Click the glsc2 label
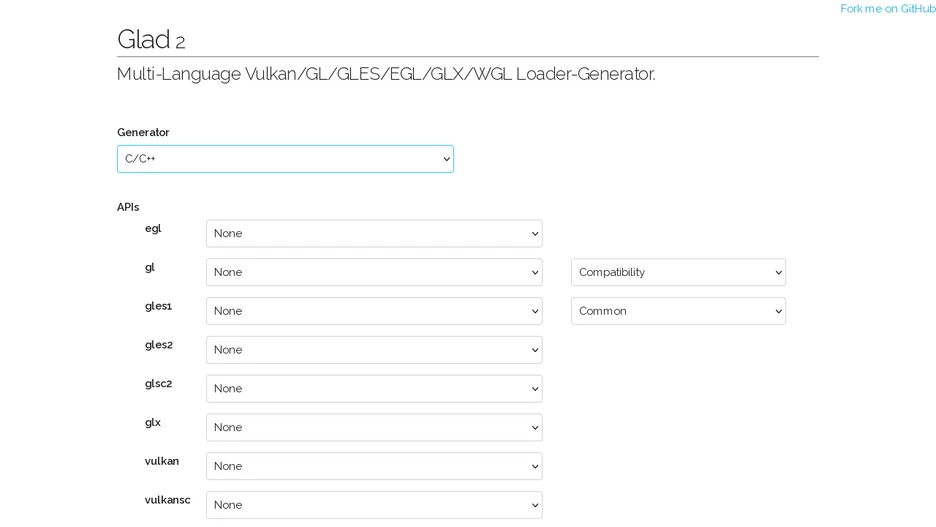 (158, 384)
